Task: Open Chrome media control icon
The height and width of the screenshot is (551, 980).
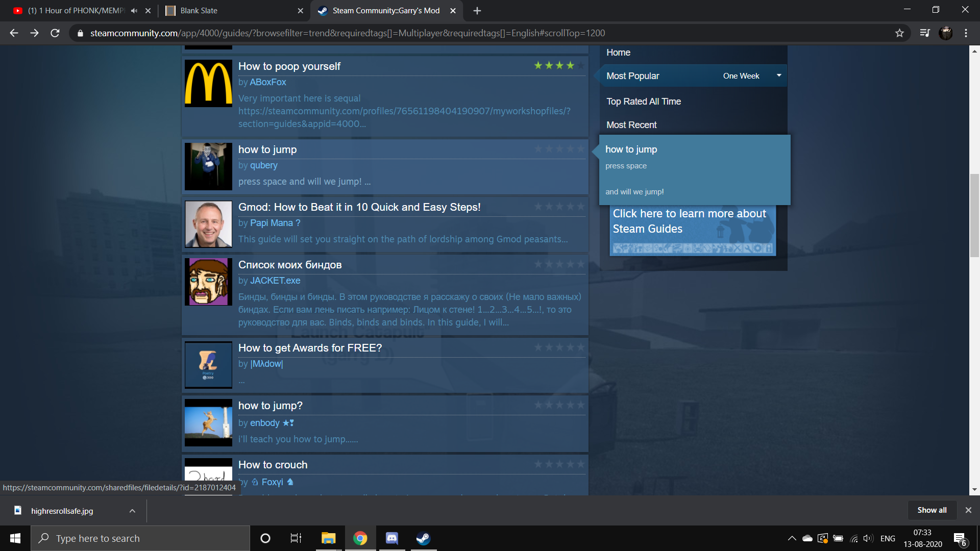Action: click(x=924, y=33)
